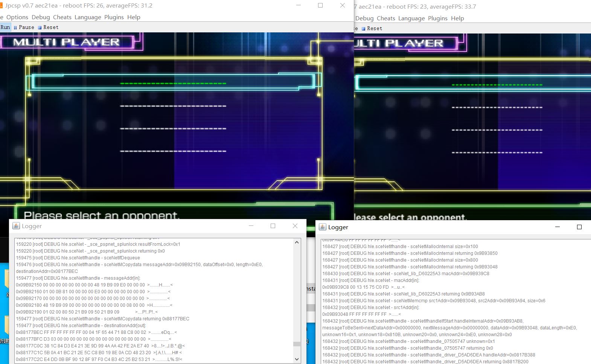Viewport: 591px width, 364px height.
Task: Open Debug menu in the right Jpcsp window
Action: 364,18
